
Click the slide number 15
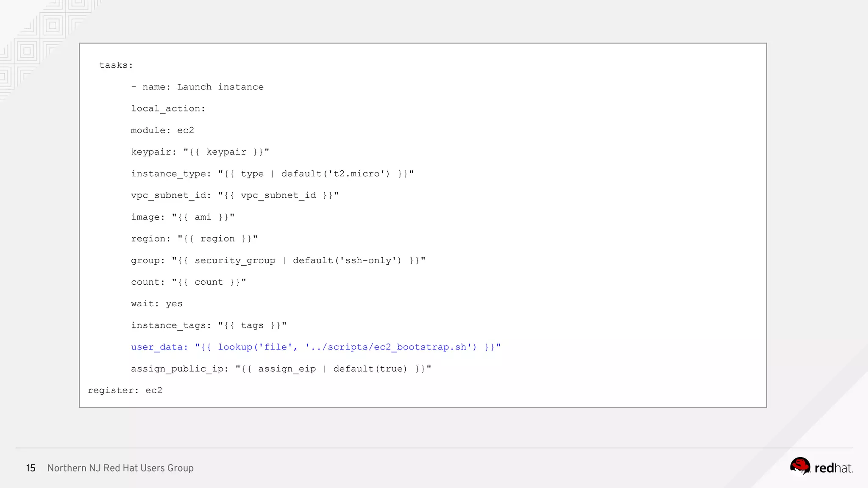coord(31,468)
